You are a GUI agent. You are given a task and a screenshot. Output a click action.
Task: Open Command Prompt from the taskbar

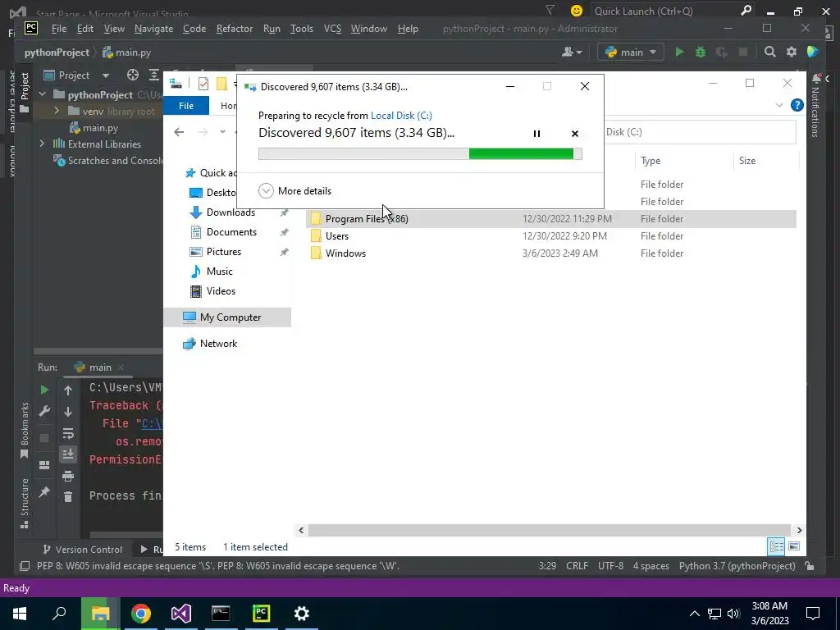tap(221, 614)
